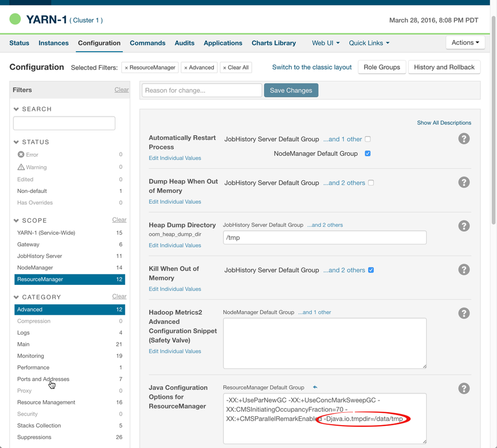
Task: Select Ports and Addresses category
Action: [70, 379]
